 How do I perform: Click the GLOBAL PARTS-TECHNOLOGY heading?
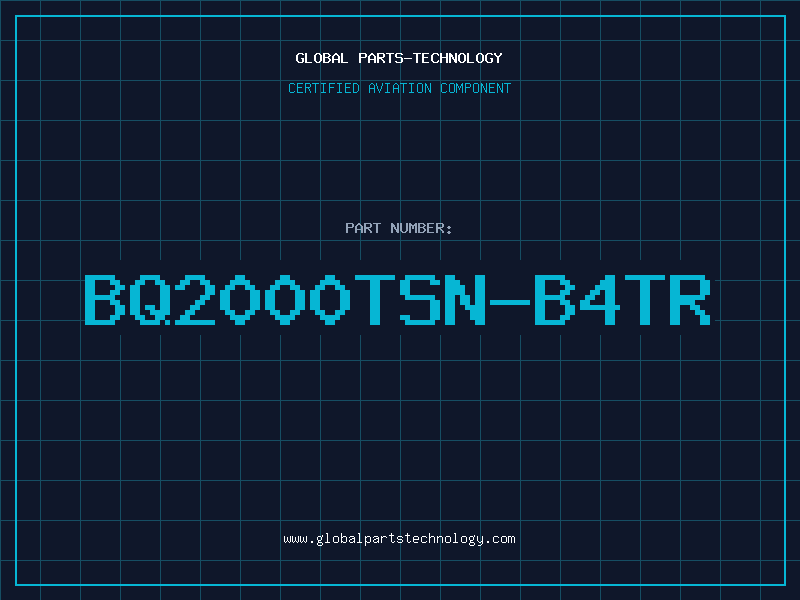click(x=399, y=58)
